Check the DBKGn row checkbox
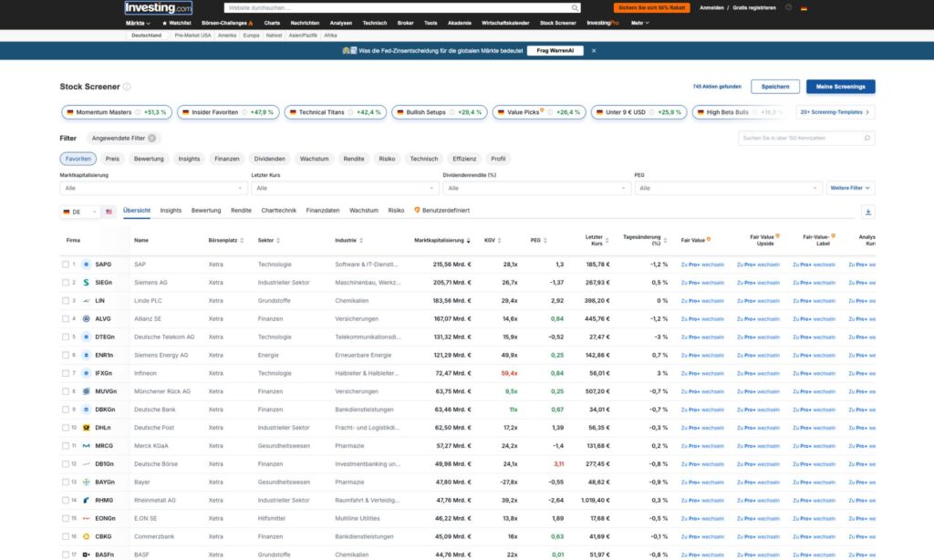The width and height of the screenshot is (934, 560). (x=66, y=410)
